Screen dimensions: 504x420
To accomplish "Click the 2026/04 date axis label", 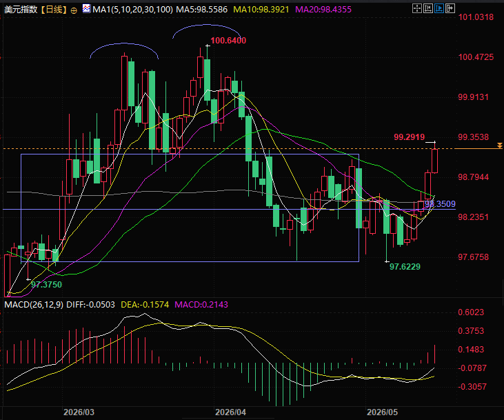I will (x=230, y=412).
